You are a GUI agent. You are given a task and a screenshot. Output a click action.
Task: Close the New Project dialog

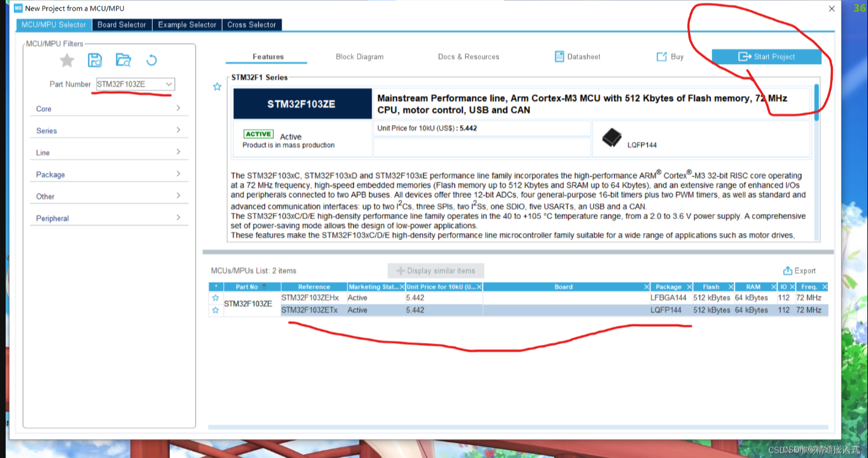832,9
